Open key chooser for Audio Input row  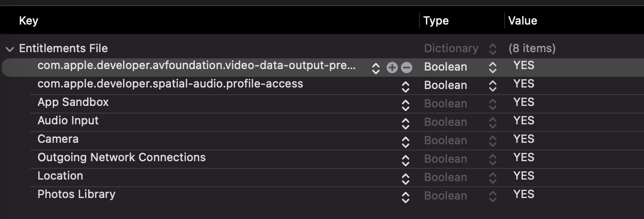[x=406, y=123]
